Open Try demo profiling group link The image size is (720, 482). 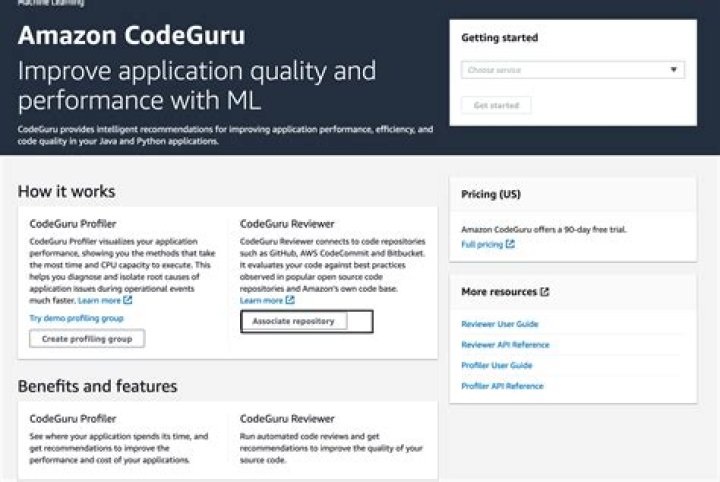[x=76, y=318]
